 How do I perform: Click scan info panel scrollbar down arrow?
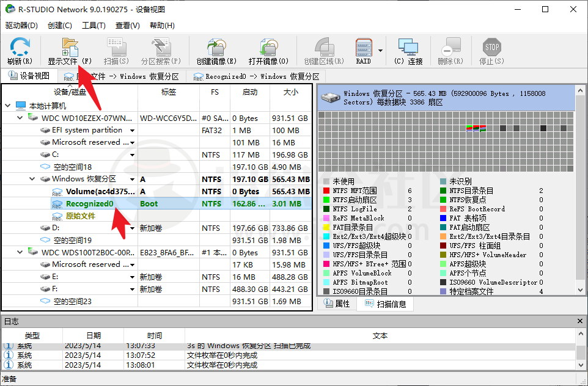click(x=581, y=290)
